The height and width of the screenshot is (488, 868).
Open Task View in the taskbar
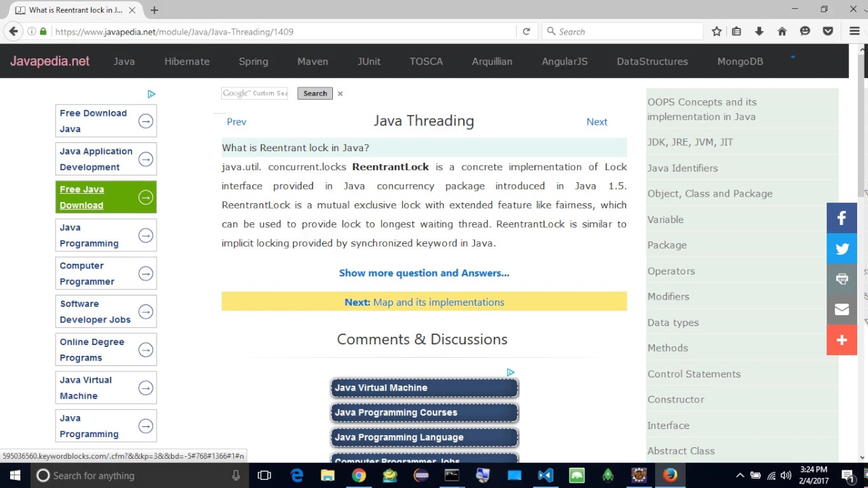click(264, 476)
